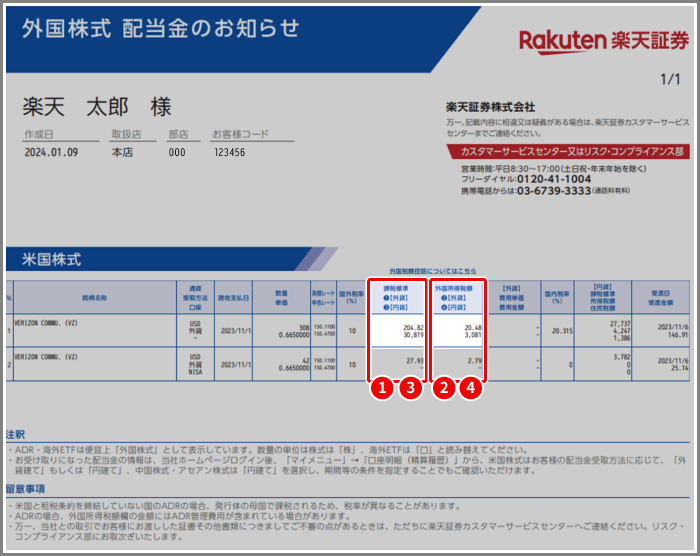Click the toll-free number 0120-41-1004
This screenshot has width=700, height=556.
point(554,179)
